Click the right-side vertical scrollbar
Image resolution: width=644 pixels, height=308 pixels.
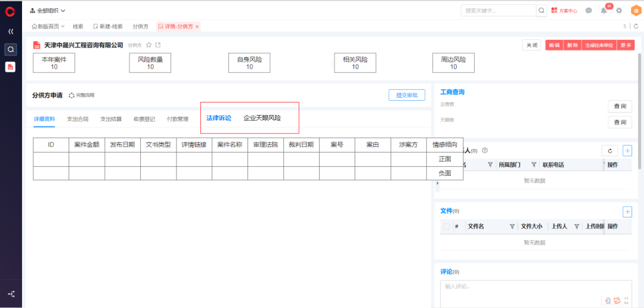pyautogui.click(x=639, y=111)
